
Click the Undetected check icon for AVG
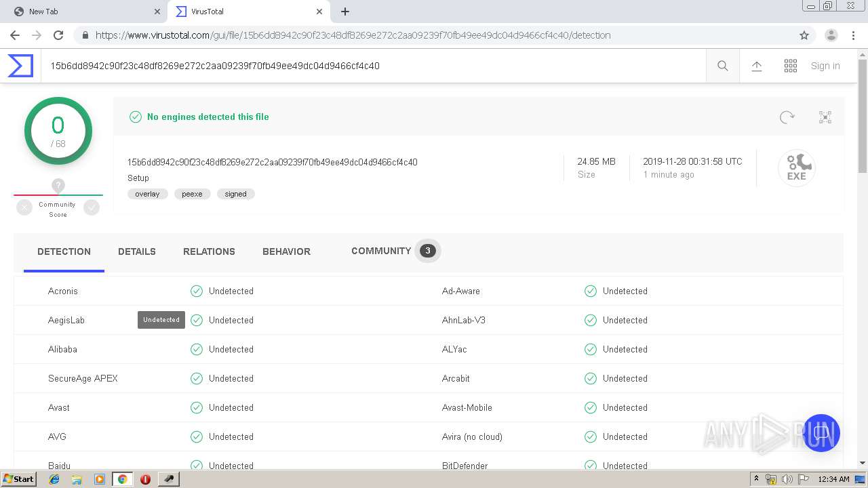pyautogui.click(x=197, y=436)
